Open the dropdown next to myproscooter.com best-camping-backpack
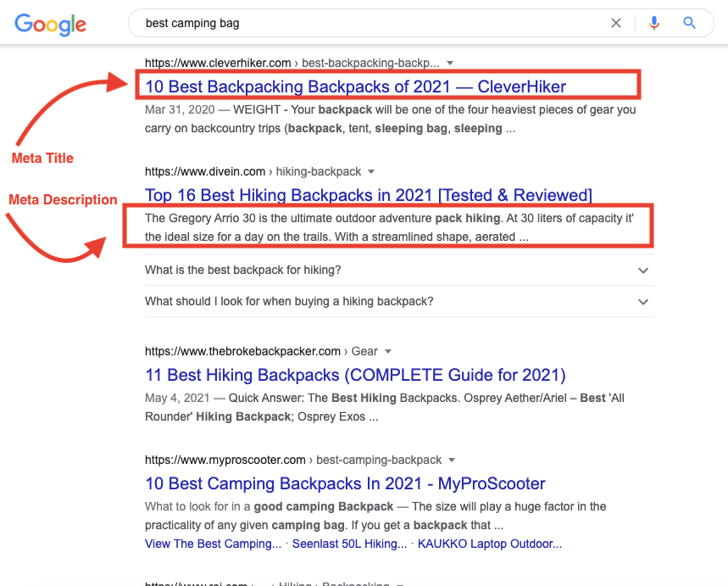 (451, 460)
